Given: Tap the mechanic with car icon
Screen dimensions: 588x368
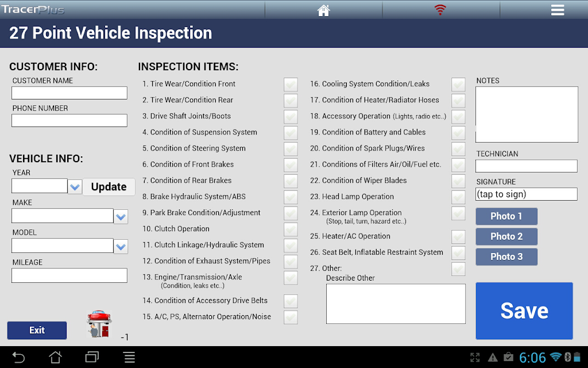Looking at the screenshot, I should (99, 324).
